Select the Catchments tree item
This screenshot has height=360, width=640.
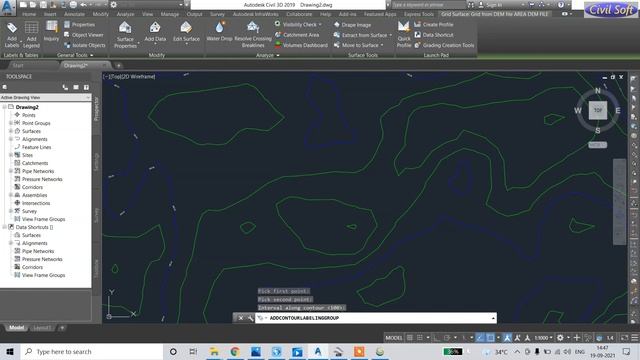pyautogui.click(x=35, y=163)
